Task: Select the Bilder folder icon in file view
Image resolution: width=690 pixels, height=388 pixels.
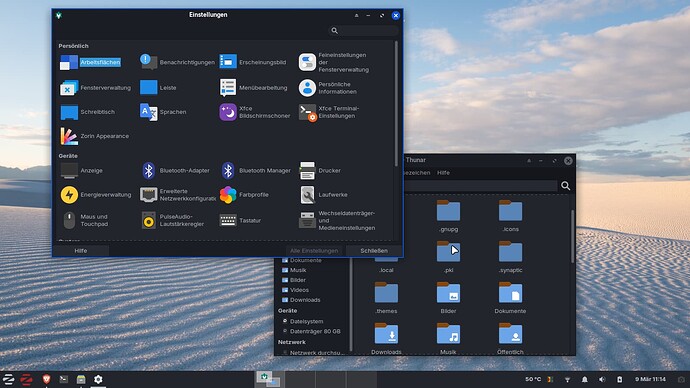Action: click(448, 293)
